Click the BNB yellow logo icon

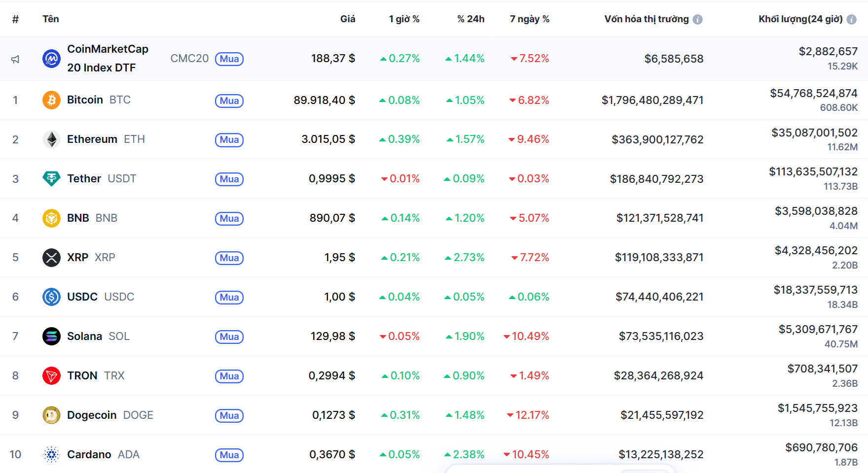[x=51, y=218]
